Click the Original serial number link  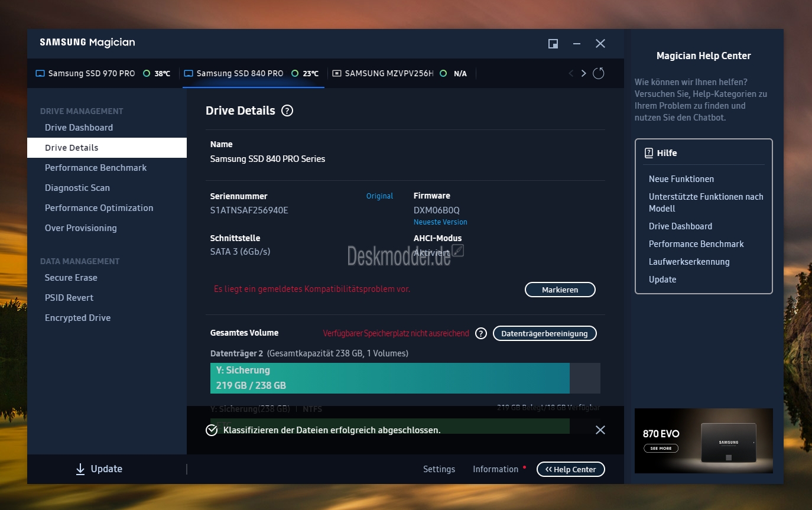coord(379,196)
